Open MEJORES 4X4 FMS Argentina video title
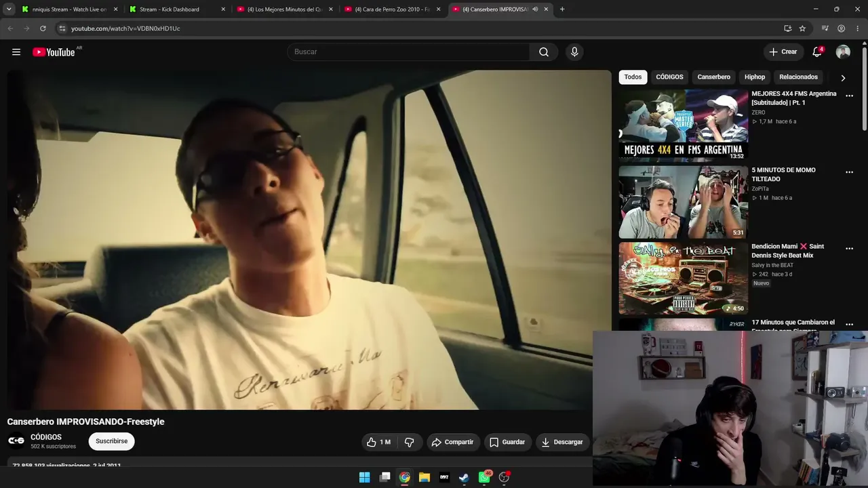 pyautogui.click(x=794, y=98)
